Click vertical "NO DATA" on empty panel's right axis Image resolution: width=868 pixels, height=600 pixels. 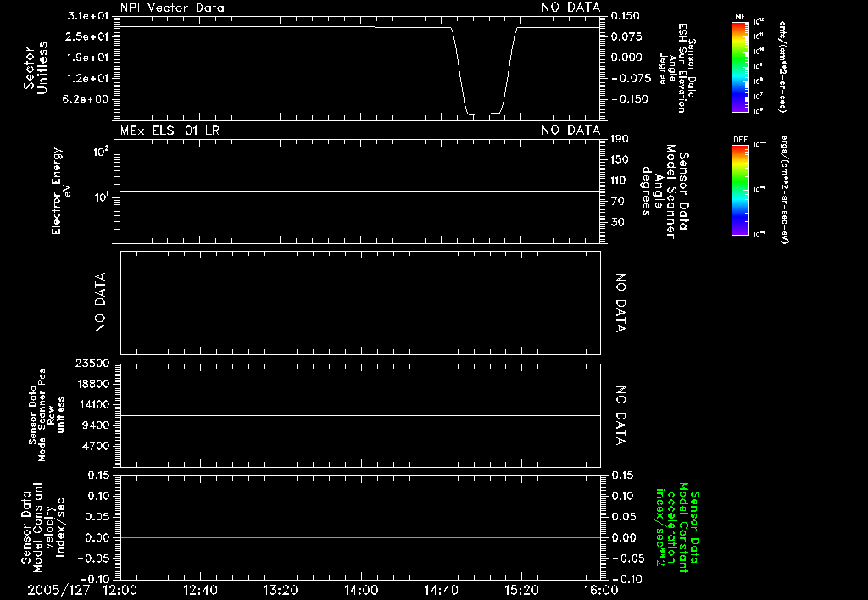[621, 303]
